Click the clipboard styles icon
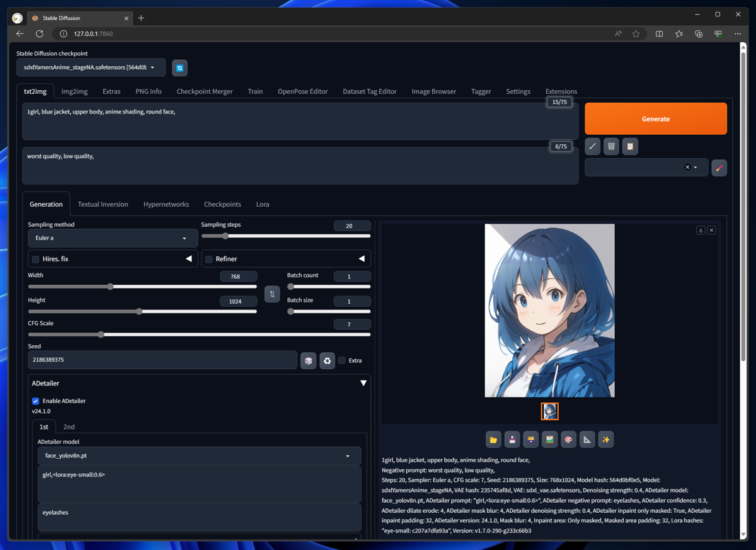 tap(630, 146)
